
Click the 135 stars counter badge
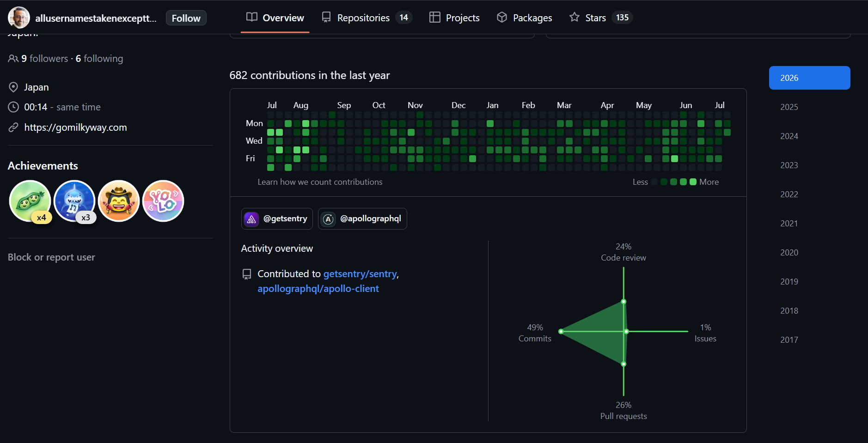(622, 18)
